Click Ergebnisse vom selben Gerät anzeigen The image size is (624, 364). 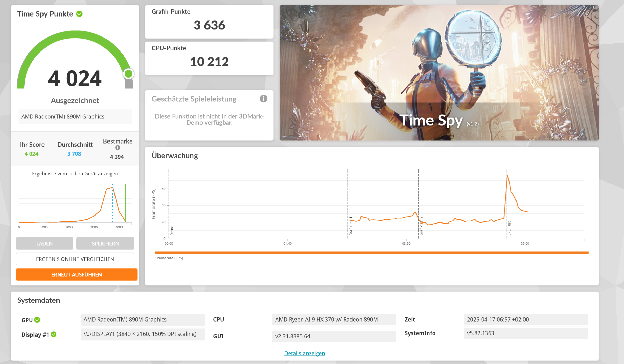[75, 173]
